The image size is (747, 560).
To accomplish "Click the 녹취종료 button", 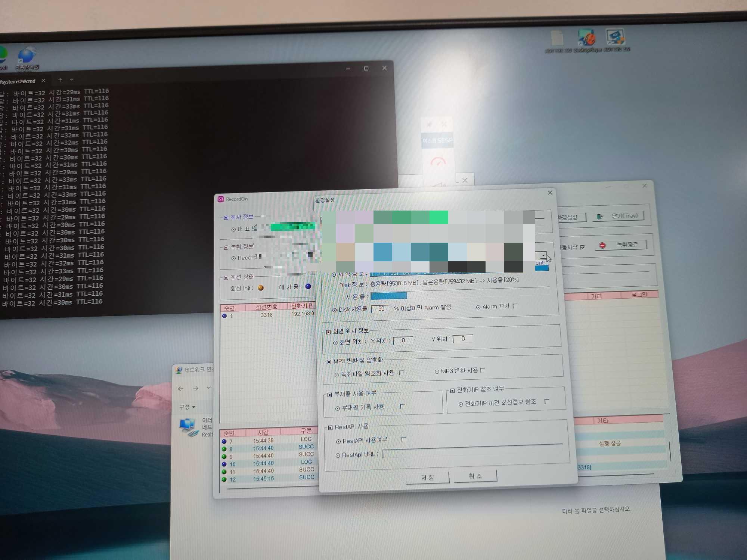I will point(621,245).
